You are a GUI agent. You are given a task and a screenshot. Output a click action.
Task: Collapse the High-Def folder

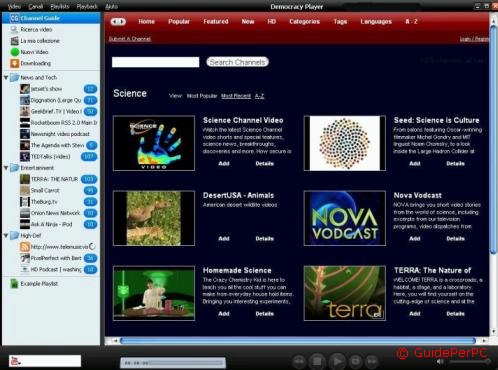coord(6,236)
